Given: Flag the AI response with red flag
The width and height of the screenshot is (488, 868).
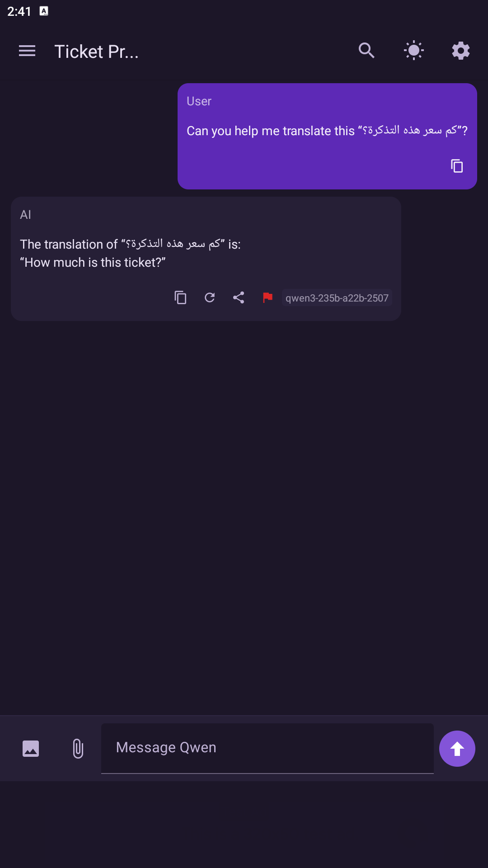Looking at the screenshot, I should [267, 297].
